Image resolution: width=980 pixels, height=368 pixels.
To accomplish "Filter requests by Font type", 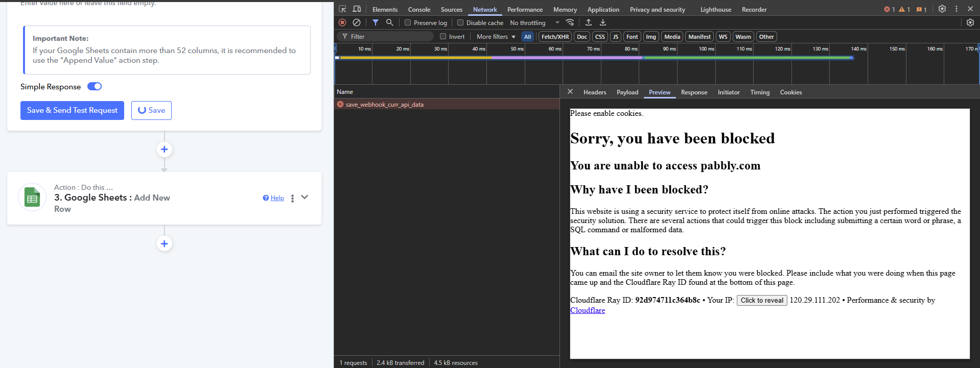I will click(632, 37).
